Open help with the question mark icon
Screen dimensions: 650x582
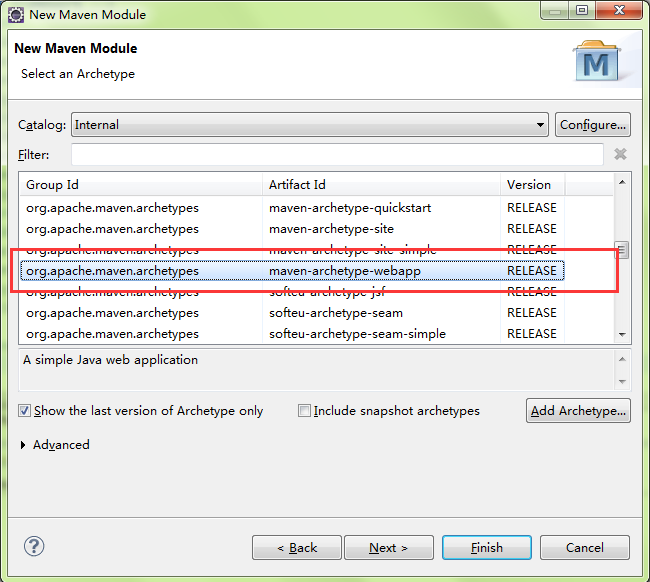[x=34, y=546]
